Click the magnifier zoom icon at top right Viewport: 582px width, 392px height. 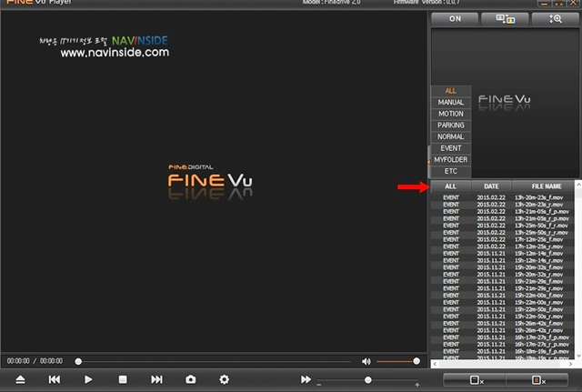[x=556, y=19]
